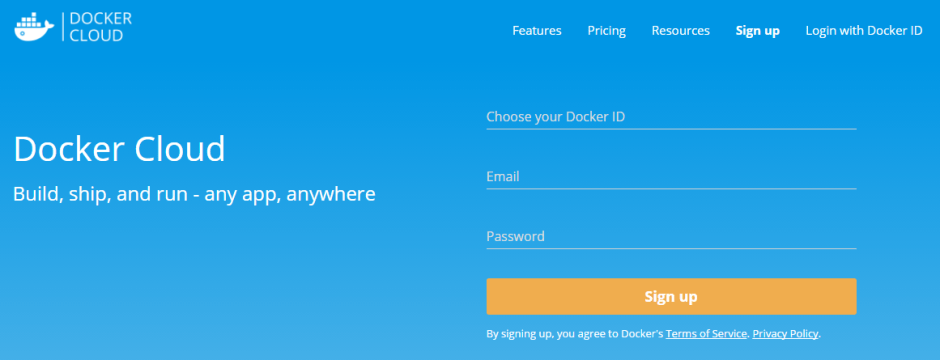Screen dimensions: 940x360
Task: Click the DOCKER CLOUD logo text
Action: (x=100, y=28)
